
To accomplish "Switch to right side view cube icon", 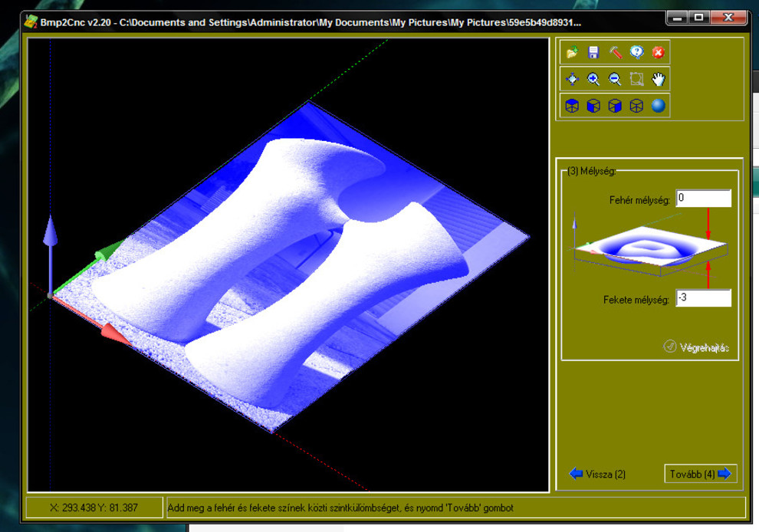I will click(615, 106).
